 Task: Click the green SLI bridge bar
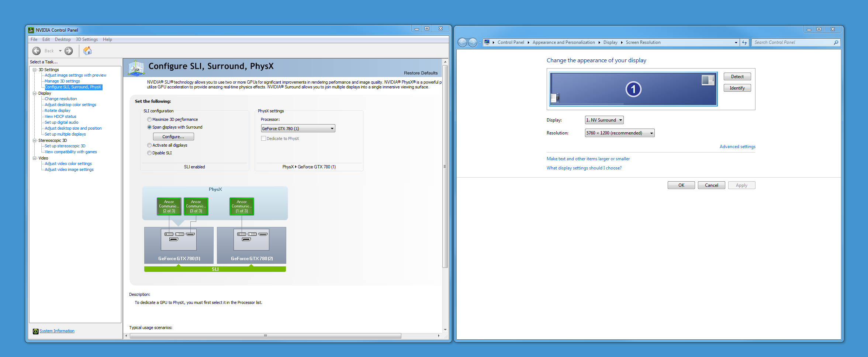[215, 269]
